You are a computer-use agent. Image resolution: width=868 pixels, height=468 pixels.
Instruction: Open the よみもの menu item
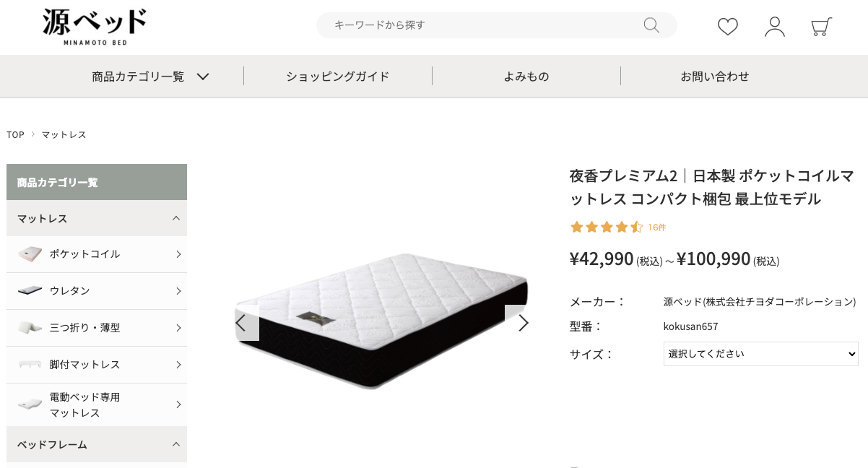[526, 76]
